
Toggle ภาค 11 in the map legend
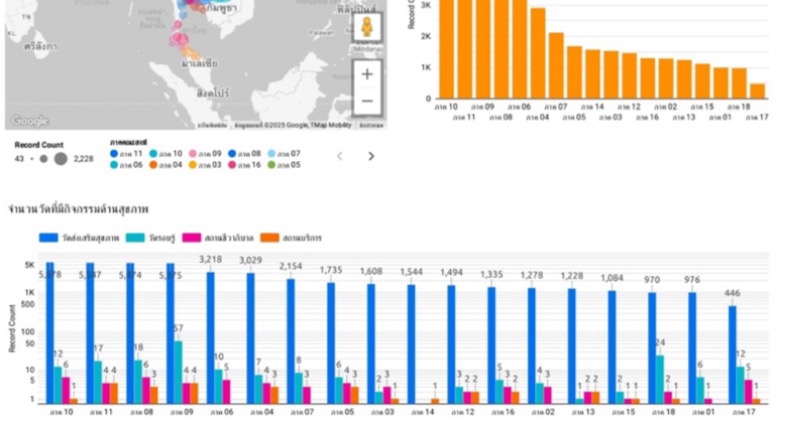coord(127,153)
